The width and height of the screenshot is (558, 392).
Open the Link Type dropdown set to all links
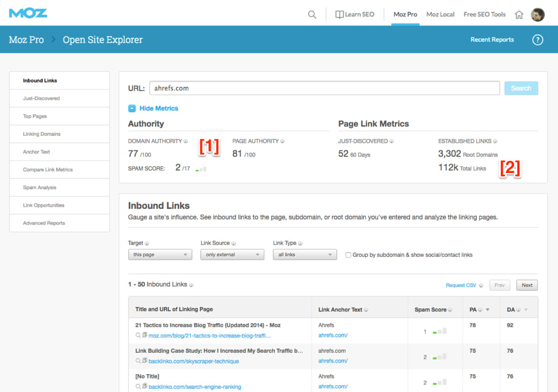click(305, 254)
